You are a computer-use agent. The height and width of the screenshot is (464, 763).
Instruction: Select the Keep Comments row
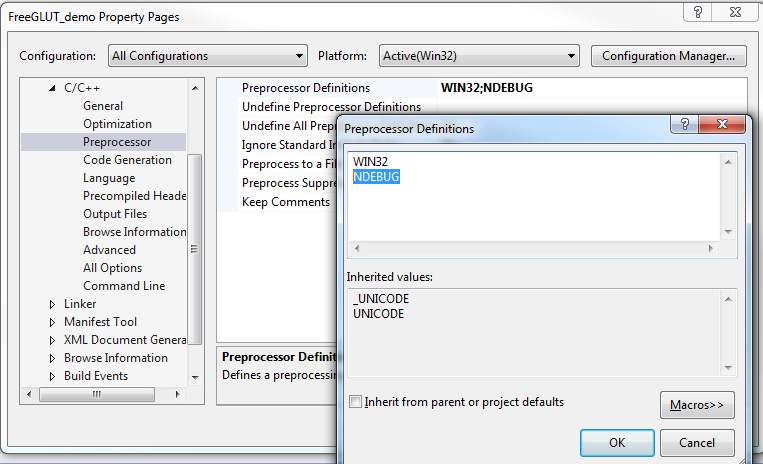point(286,202)
